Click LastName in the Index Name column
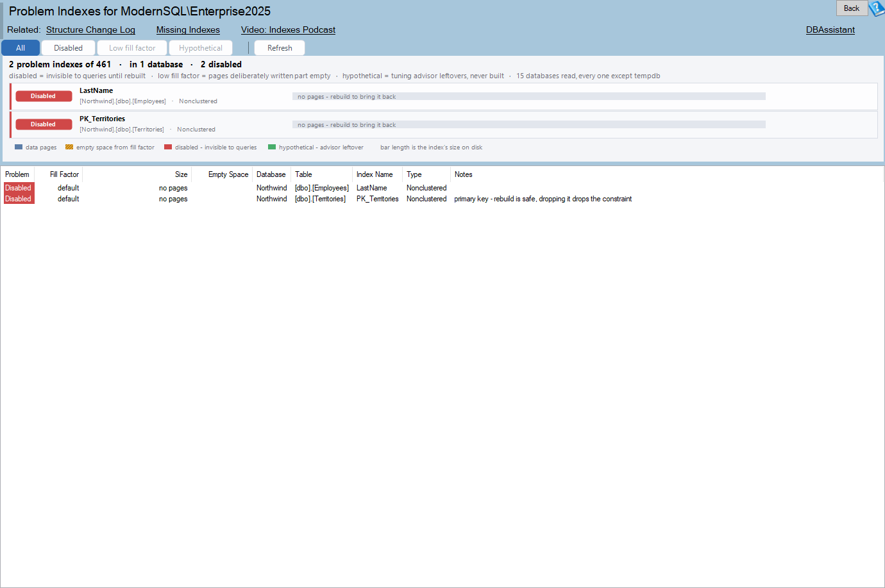The image size is (885, 588). [372, 188]
